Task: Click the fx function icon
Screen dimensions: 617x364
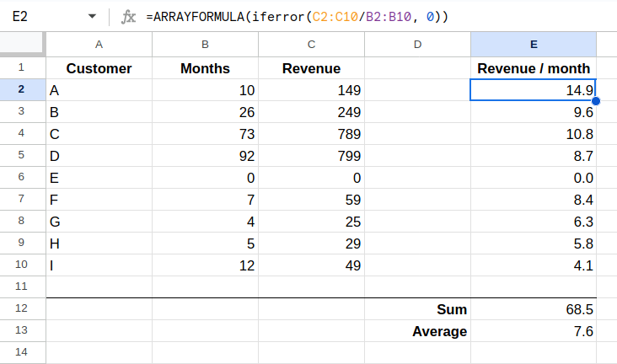Action: click(x=128, y=17)
